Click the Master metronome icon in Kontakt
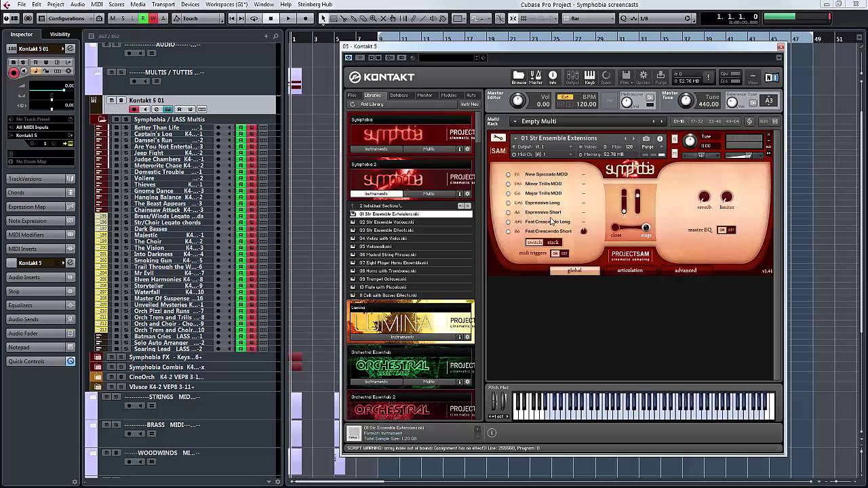 pyautogui.click(x=536, y=77)
